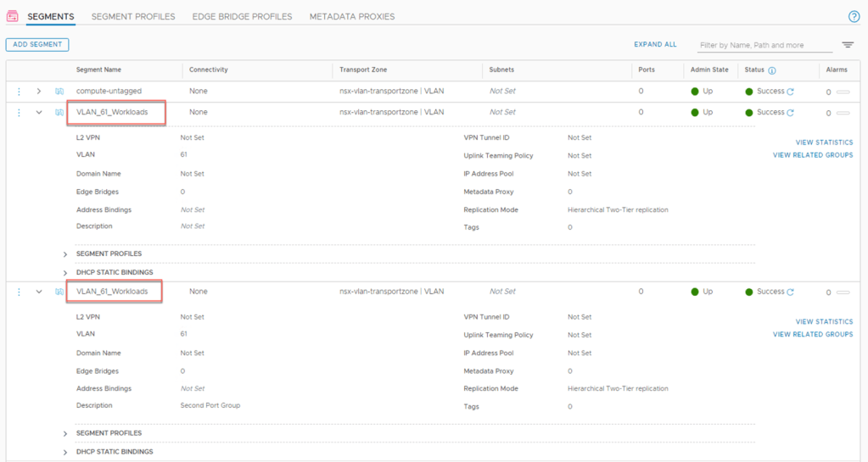Click the filter lines icon beside search

[848, 45]
